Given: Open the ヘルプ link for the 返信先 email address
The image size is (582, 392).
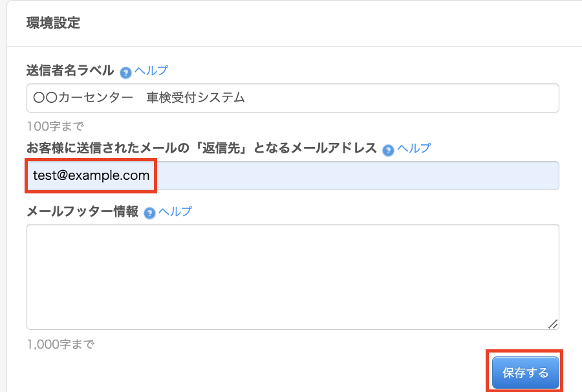Looking at the screenshot, I should tap(414, 148).
